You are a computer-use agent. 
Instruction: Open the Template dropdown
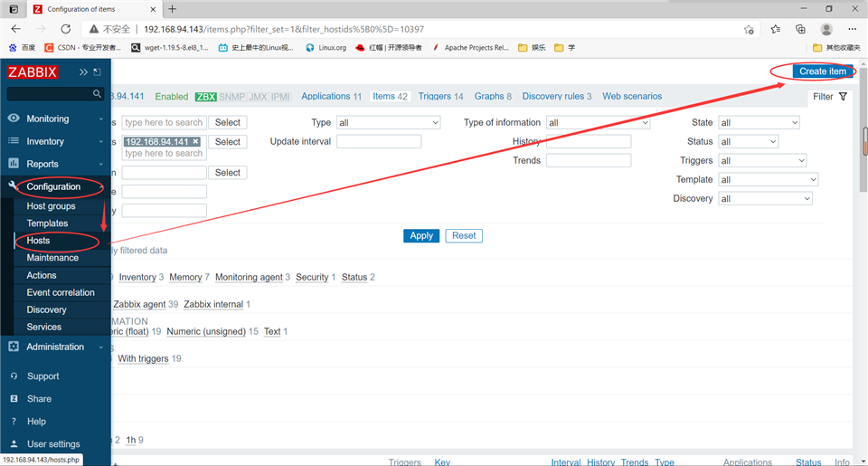pyautogui.click(x=768, y=179)
